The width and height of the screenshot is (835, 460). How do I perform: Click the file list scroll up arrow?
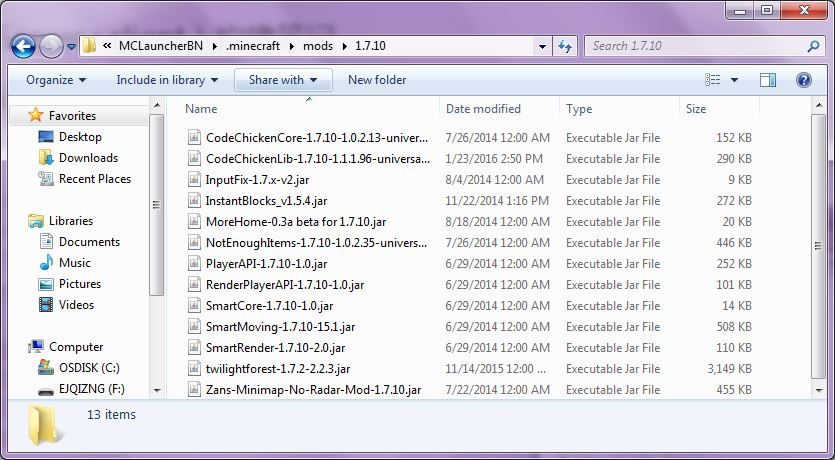pos(819,105)
